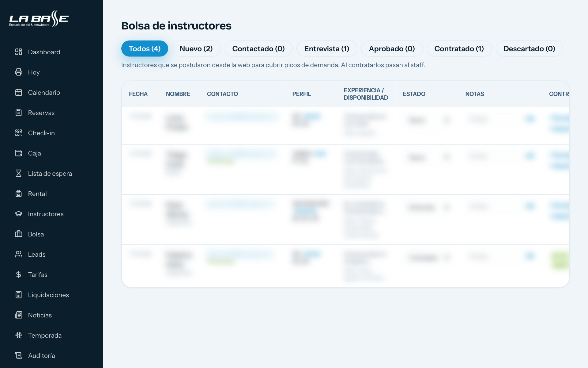Open Liquidaciones label

[48, 295]
